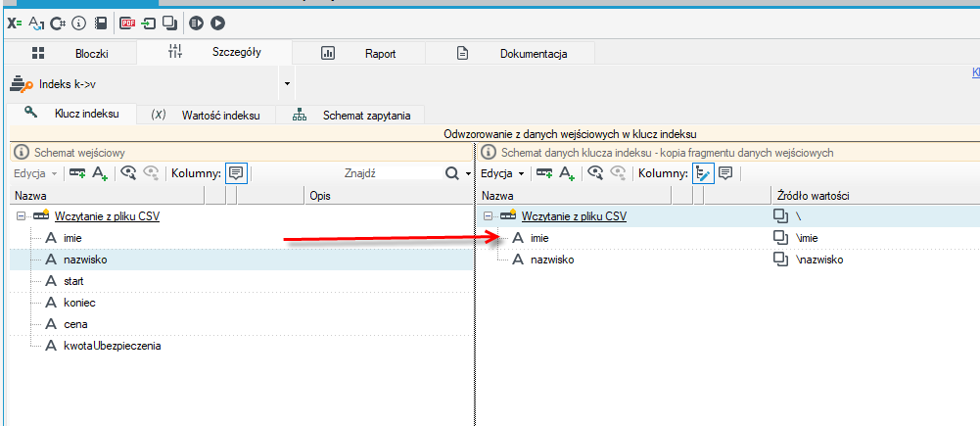Click the Opis column header
Screen dimensions: 980x426
[x=388, y=197]
